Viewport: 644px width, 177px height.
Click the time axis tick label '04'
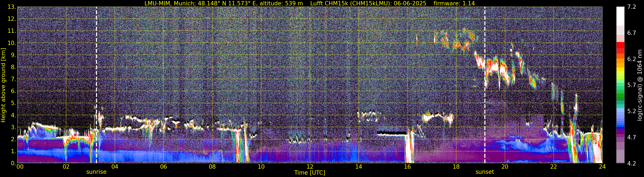(x=115, y=167)
